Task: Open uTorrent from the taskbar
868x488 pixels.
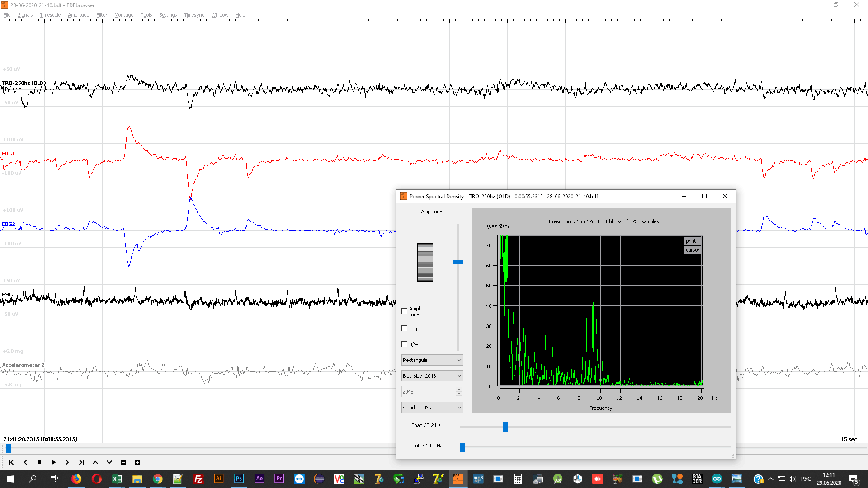Action: [x=657, y=479]
